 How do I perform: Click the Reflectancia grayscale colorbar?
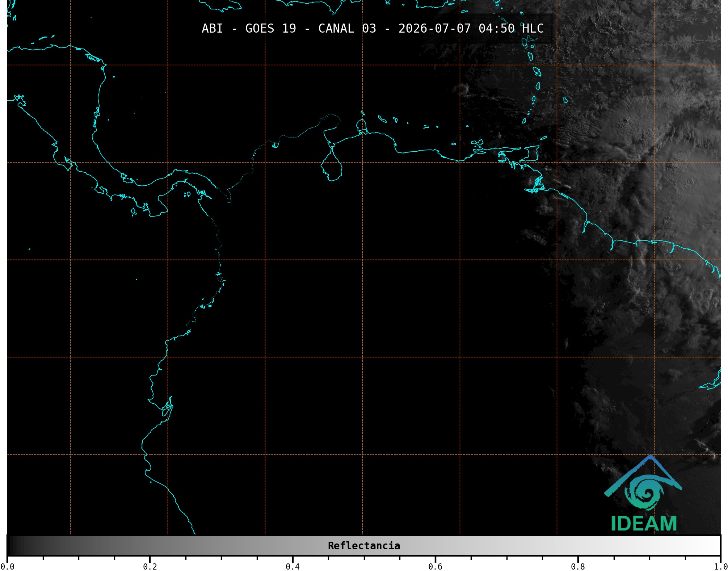coord(364,545)
